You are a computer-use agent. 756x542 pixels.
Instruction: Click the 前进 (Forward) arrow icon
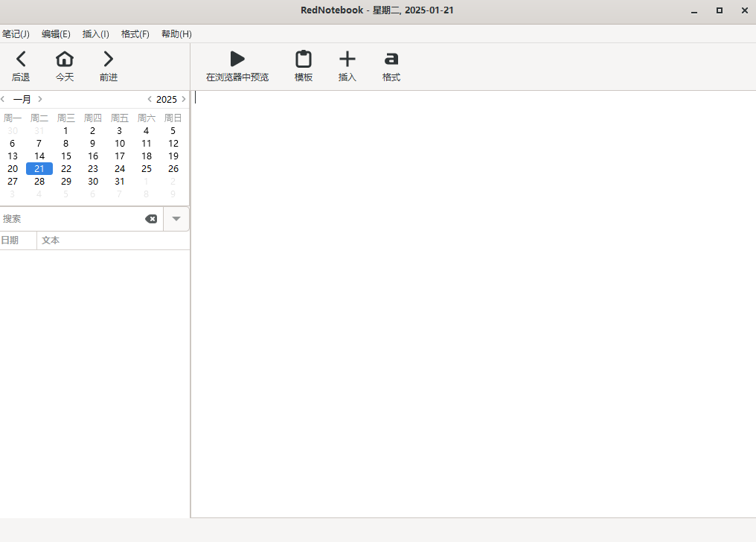click(109, 60)
